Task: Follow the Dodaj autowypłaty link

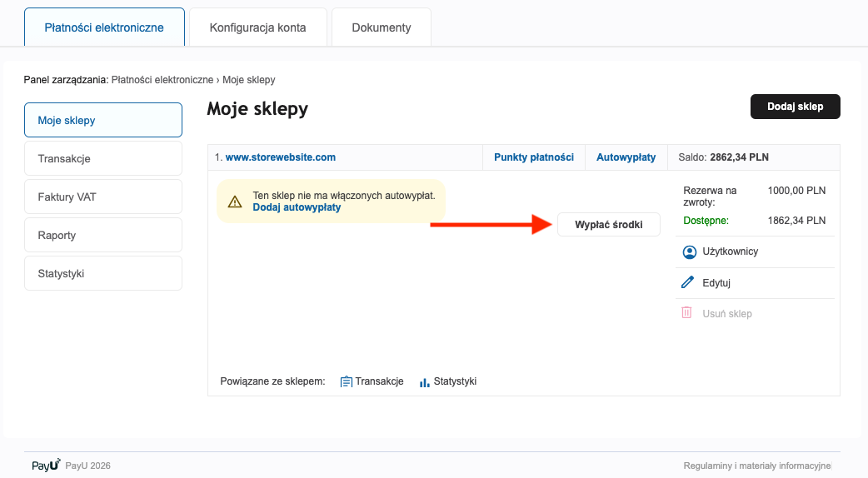Action: pyautogui.click(x=297, y=207)
